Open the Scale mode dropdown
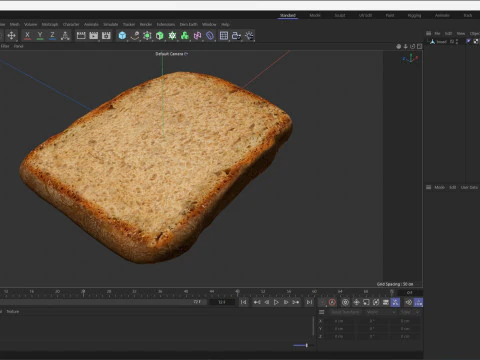 coord(410,312)
